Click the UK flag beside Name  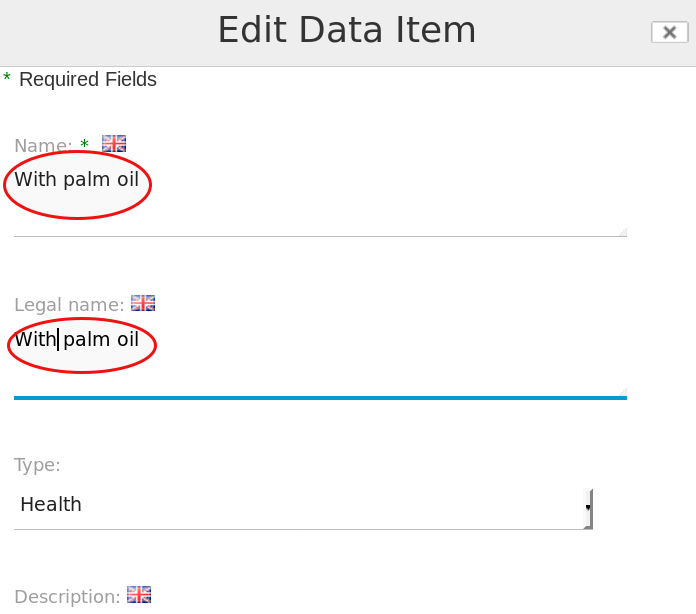pyautogui.click(x=114, y=144)
